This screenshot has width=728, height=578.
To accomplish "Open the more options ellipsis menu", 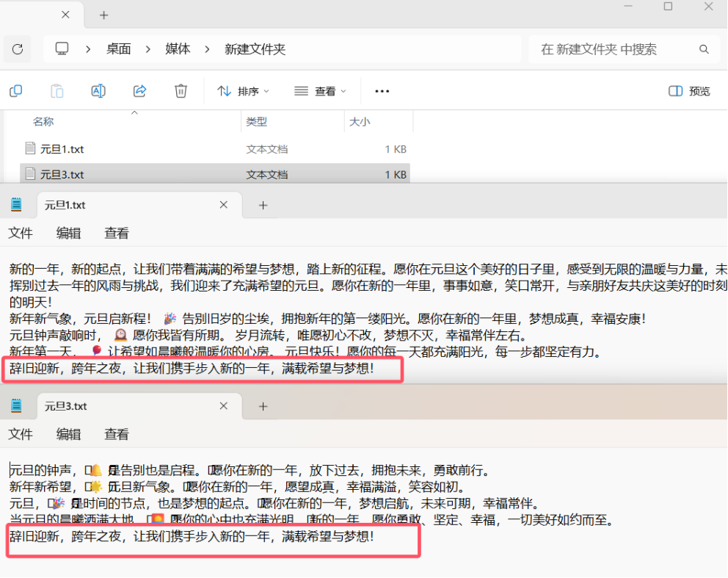I will tap(382, 91).
